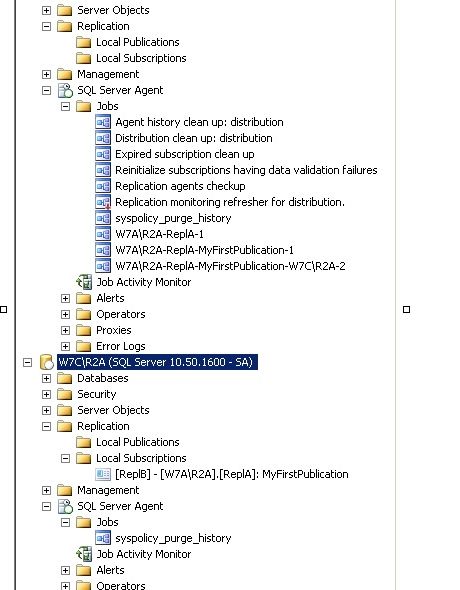The image size is (460, 590).
Task: Expand the Security folder
Action: tap(46, 394)
